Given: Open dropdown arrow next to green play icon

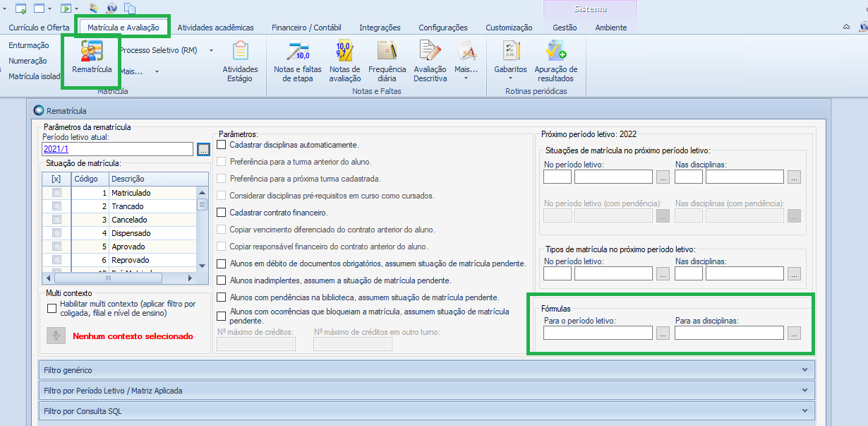Looking at the screenshot, I should tap(76, 8).
